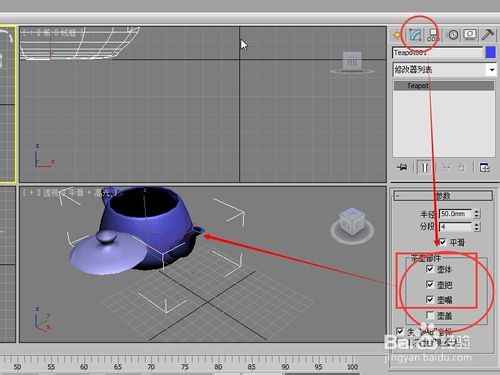Toggle Show End Result icon

pyautogui.click(x=425, y=167)
